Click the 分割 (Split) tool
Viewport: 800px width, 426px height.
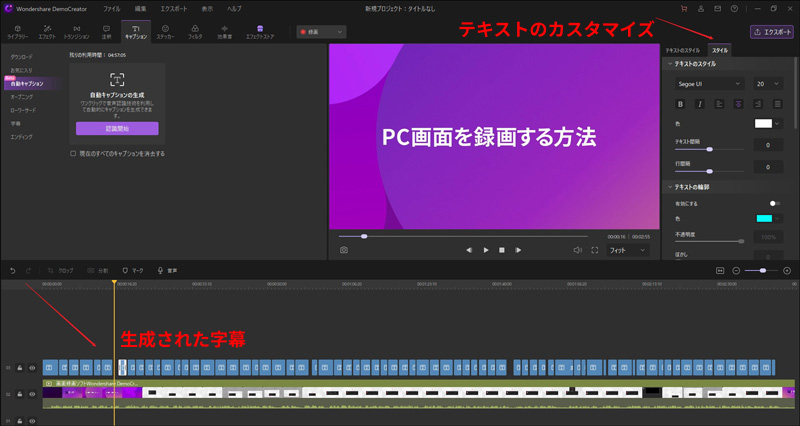(x=97, y=270)
